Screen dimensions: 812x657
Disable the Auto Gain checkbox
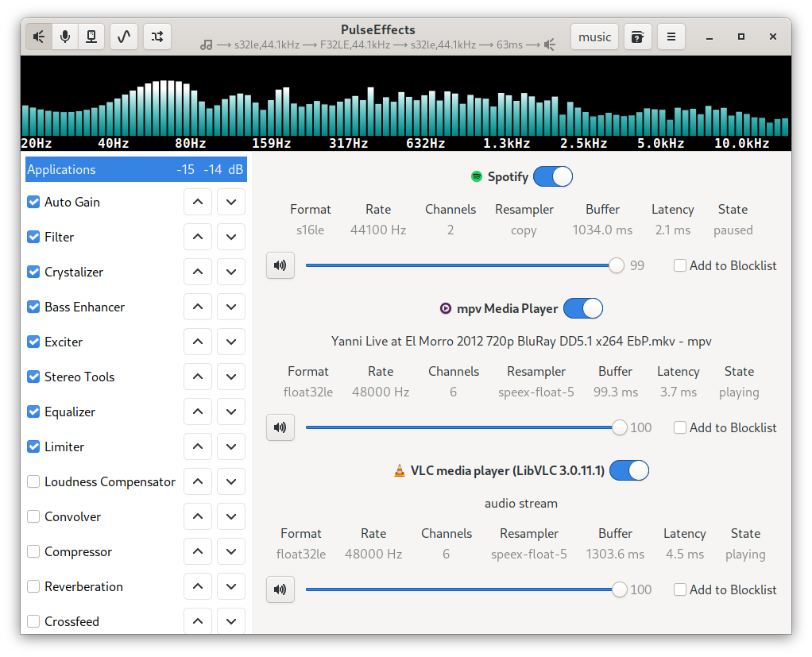[33, 202]
